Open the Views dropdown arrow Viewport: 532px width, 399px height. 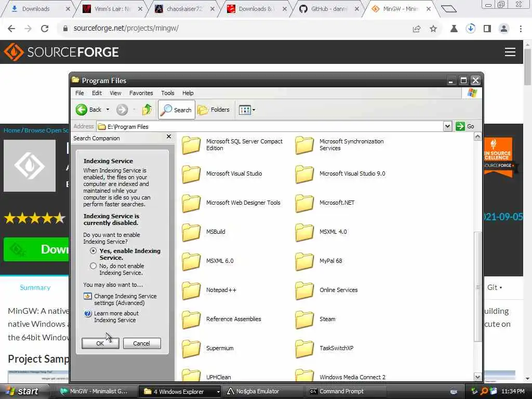(254, 110)
